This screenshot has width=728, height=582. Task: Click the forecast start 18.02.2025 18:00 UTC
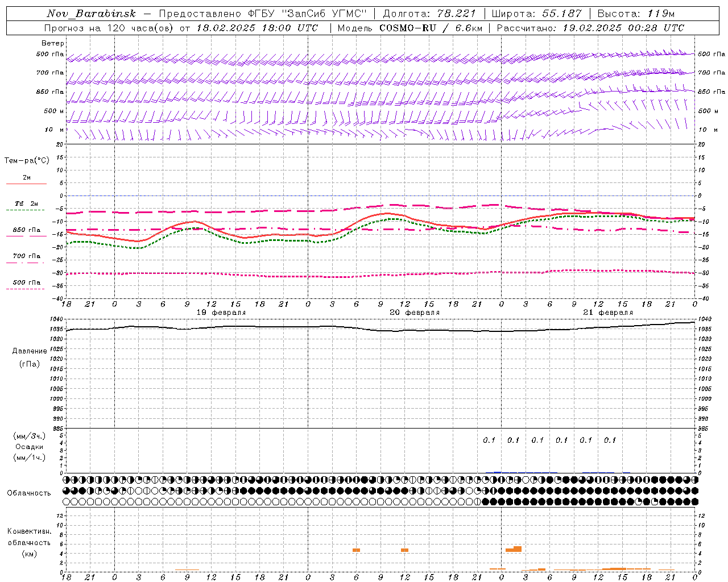coord(257,28)
